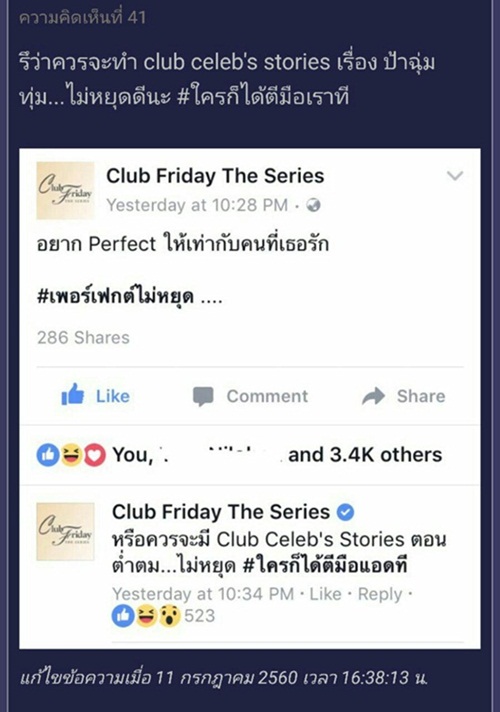Open hashtag #ใครก็ได้ตีมือแอดที in comment
500x712 pixels.
pyautogui.click(x=325, y=566)
